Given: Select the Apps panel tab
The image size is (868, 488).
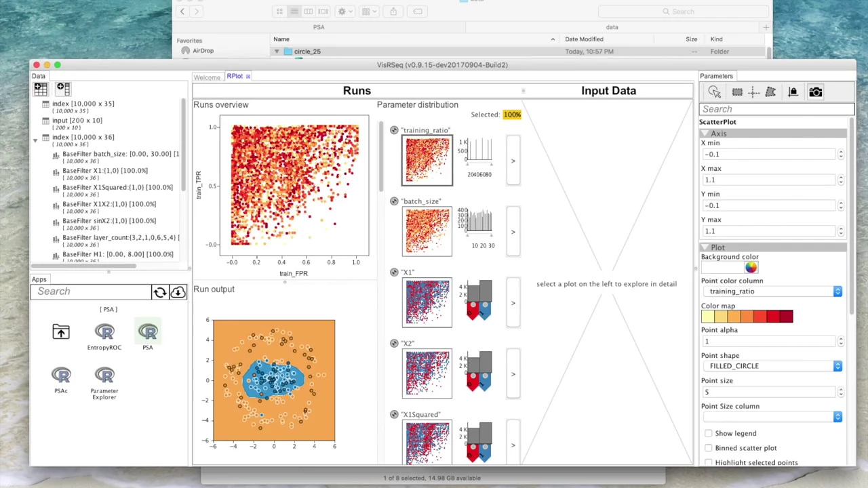Looking at the screenshot, I should point(39,279).
